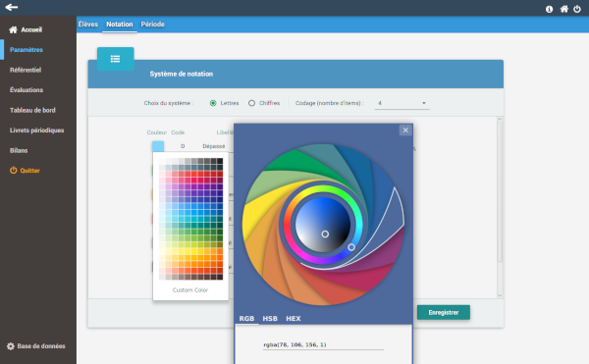Open the Codage number of items dropdown
Viewport: 589px width, 364px height.
tap(402, 103)
